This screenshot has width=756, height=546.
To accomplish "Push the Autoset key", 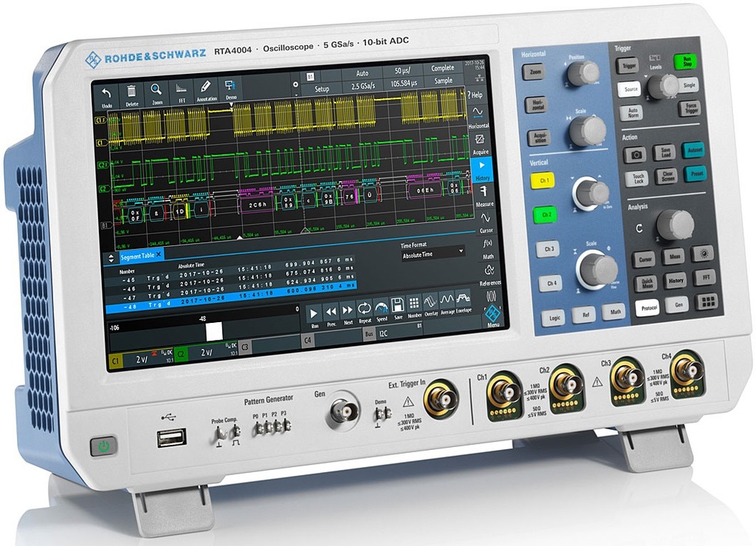I will point(694,150).
